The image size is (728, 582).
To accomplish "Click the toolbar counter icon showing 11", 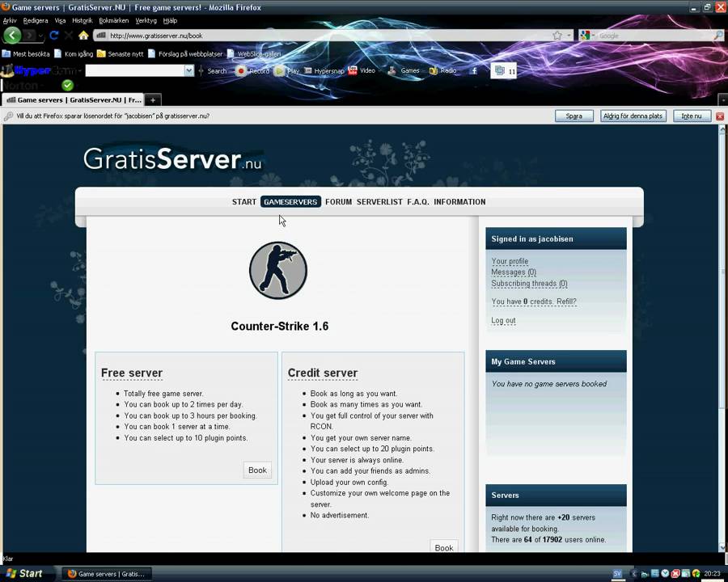I will 504,71.
